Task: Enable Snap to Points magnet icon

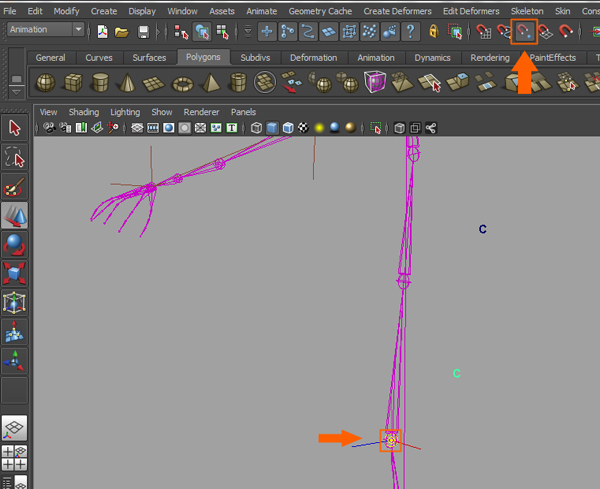Action: (524, 31)
